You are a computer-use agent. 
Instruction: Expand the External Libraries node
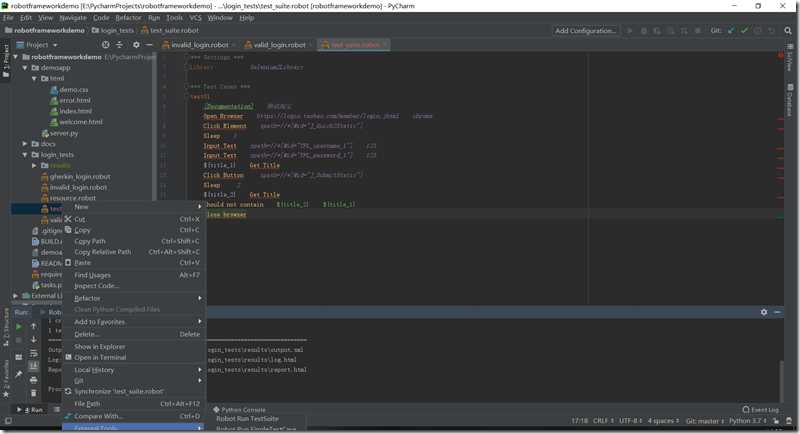[x=15, y=296]
